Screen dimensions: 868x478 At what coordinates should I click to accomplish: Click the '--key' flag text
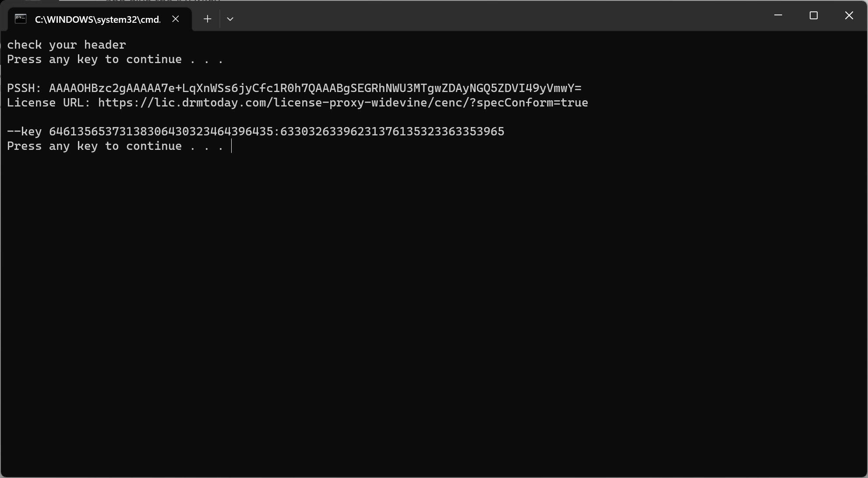click(x=25, y=131)
